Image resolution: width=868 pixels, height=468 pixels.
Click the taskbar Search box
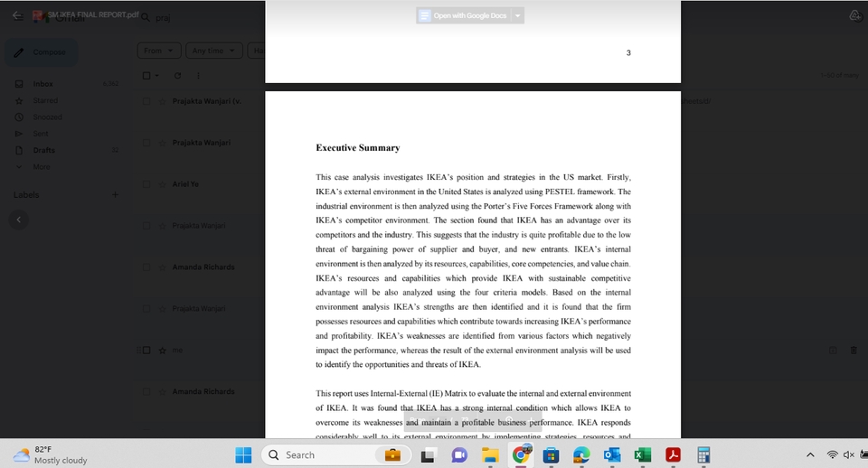point(336,454)
